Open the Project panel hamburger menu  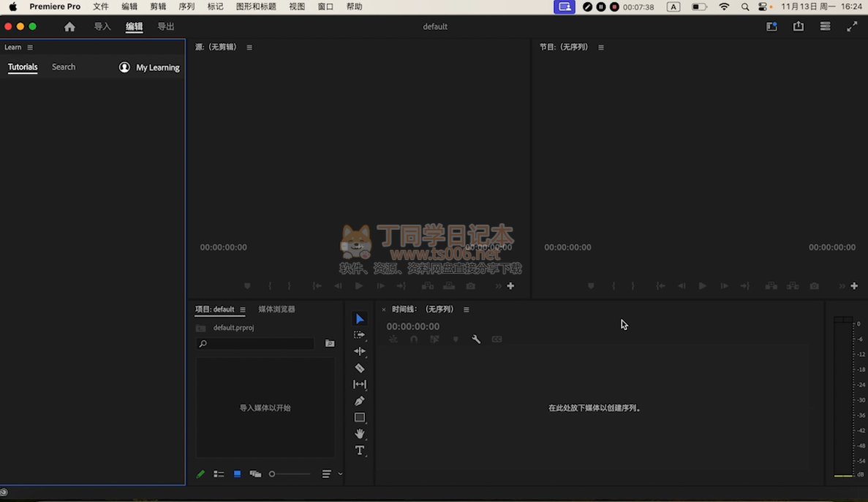pos(243,310)
